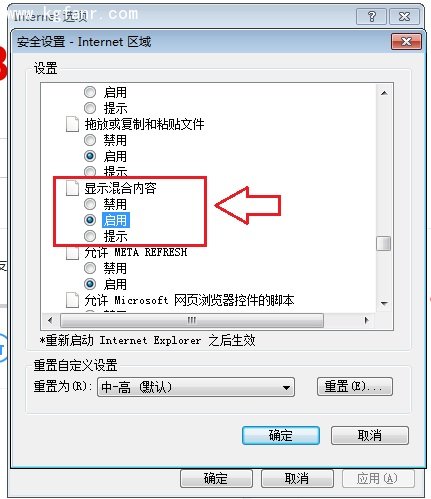Click the list's scroll down arrow
431x499 pixels.
[384, 303]
